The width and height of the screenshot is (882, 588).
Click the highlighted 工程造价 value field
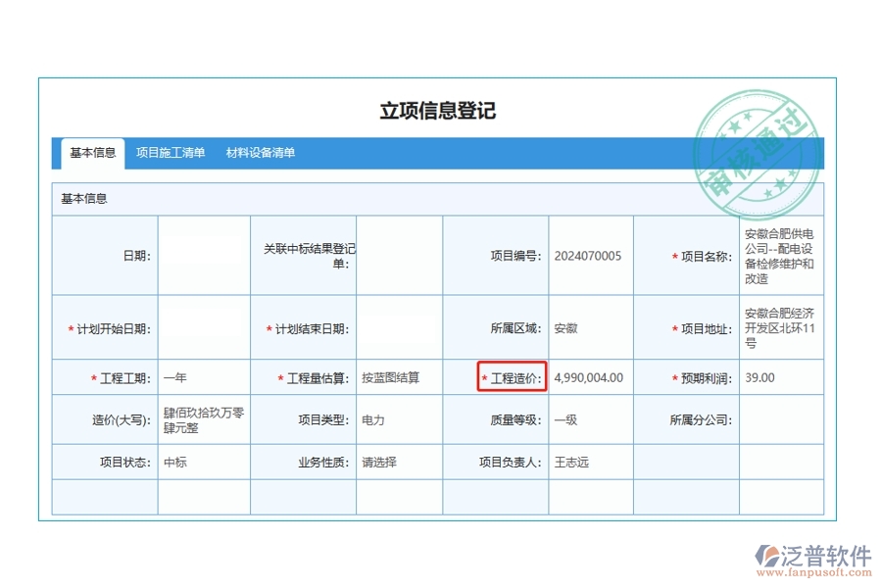(x=588, y=376)
